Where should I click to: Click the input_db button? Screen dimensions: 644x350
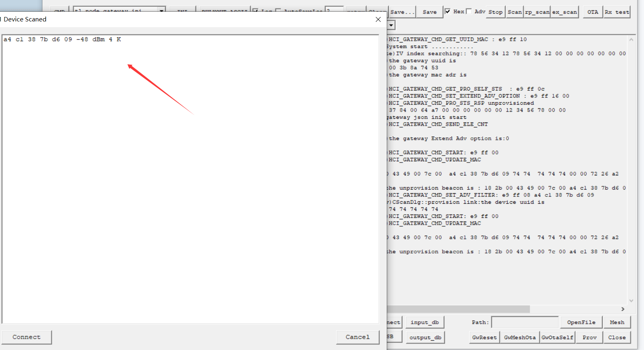425,323
